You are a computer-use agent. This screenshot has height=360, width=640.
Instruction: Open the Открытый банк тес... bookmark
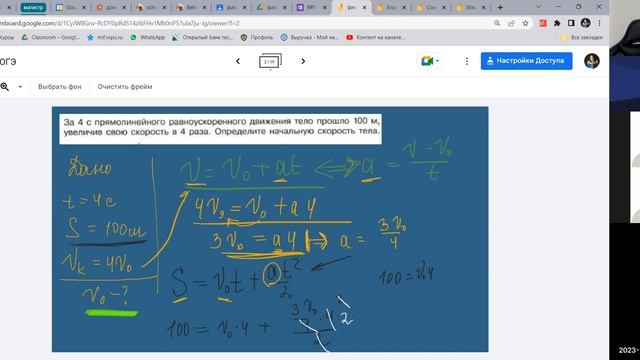point(202,37)
